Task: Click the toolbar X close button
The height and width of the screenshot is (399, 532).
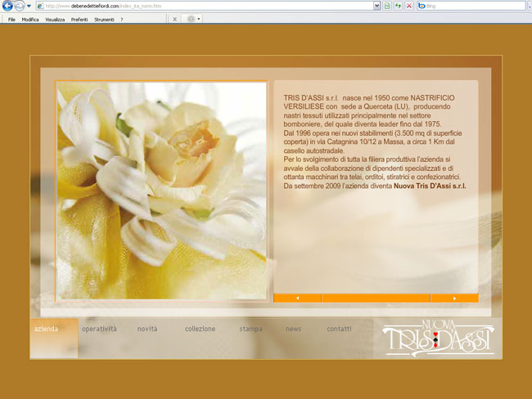Action: coord(174,20)
